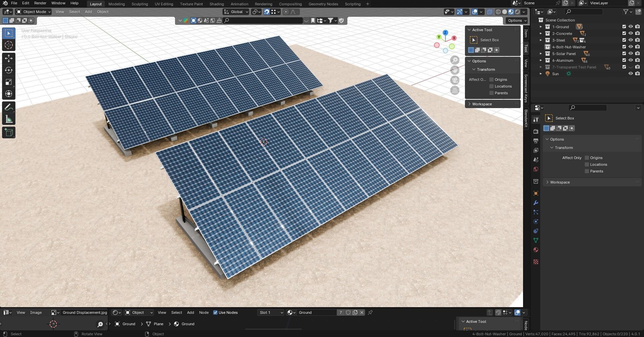Open Output properties tab
Screen dimensions: 644x337
tap(536, 141)
